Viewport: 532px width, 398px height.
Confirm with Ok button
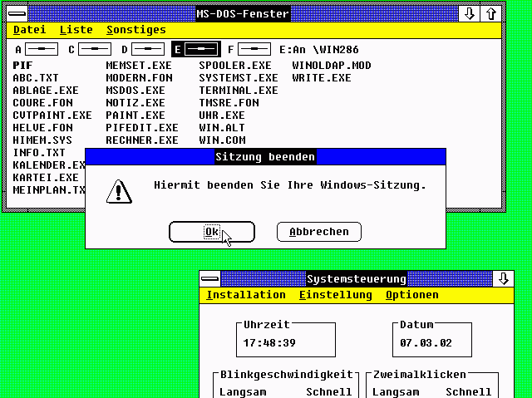pyautogui.click(x=212, y=232)
